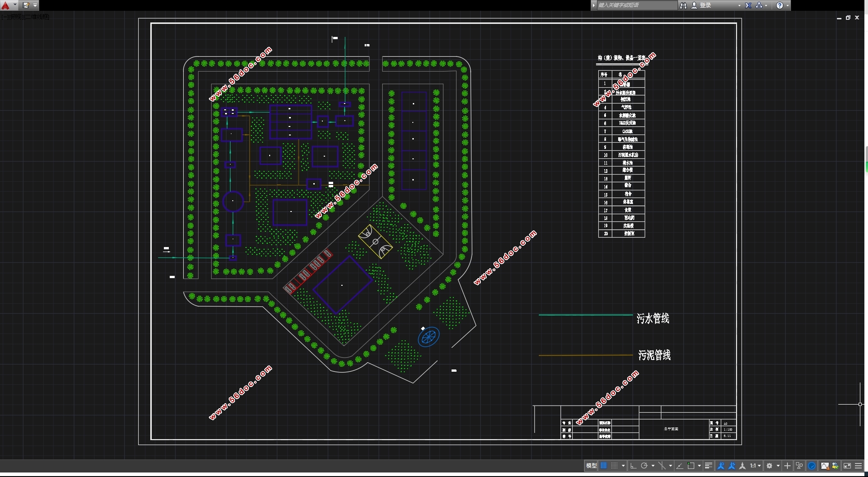Click the isolate objects shapes icon
The height and width of the screenshot is (477, 868).
800,466
